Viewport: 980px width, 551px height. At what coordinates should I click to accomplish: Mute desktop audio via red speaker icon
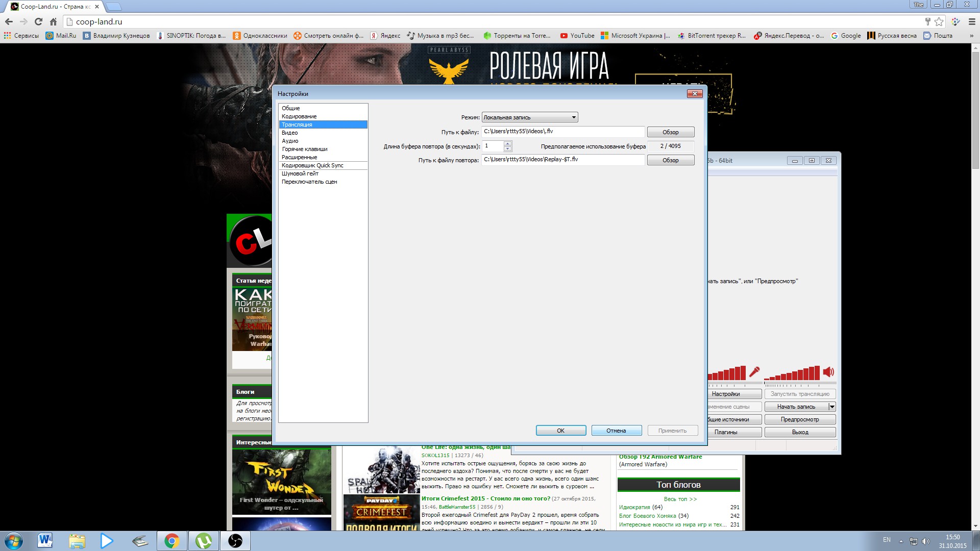[x=828, y=372]
